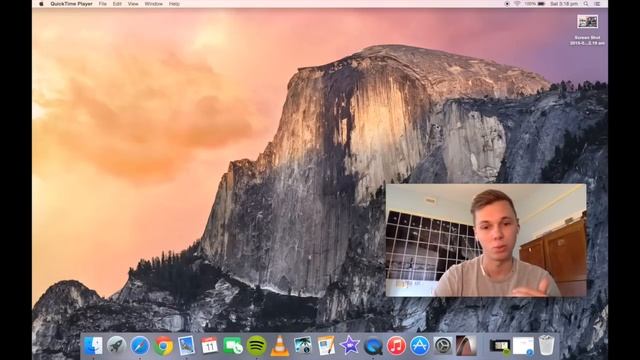
Task: Open the Help menu
Action: point(174,4)
